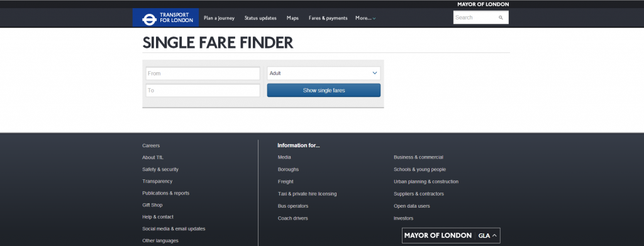Open the About TfL link
Screen dimensions: 644x246
153,157
